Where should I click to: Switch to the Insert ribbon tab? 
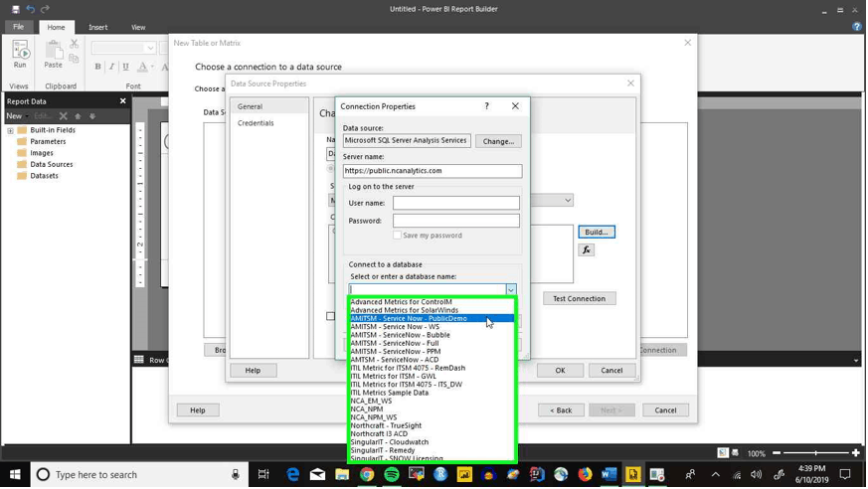point(98,27)
